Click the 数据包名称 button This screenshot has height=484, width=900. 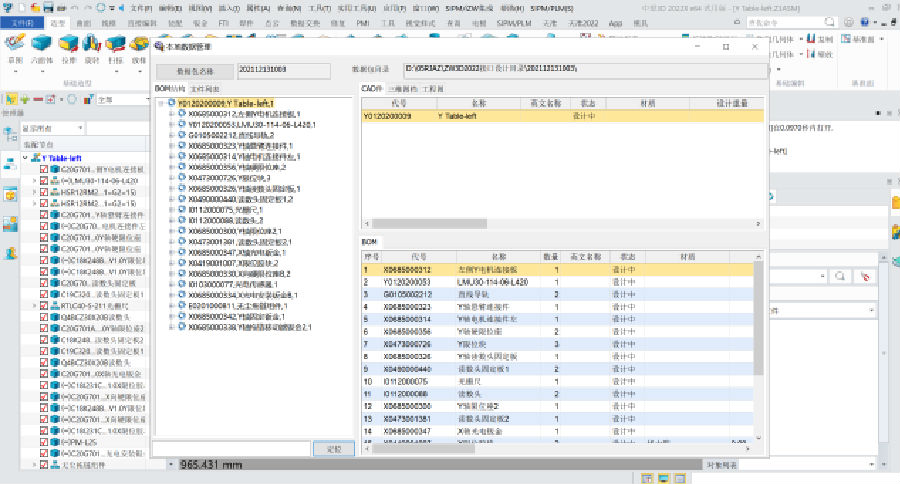[195, 71]
